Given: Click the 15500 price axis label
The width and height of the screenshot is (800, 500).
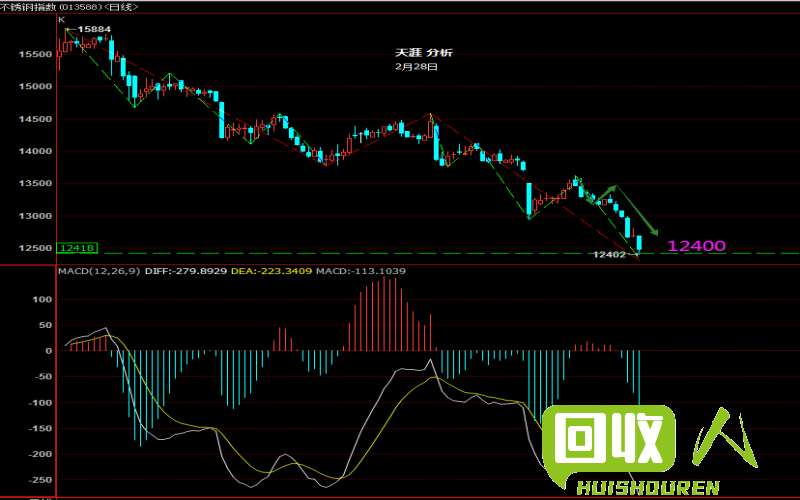Looking at the screenshot, I should tap(35, 54).
